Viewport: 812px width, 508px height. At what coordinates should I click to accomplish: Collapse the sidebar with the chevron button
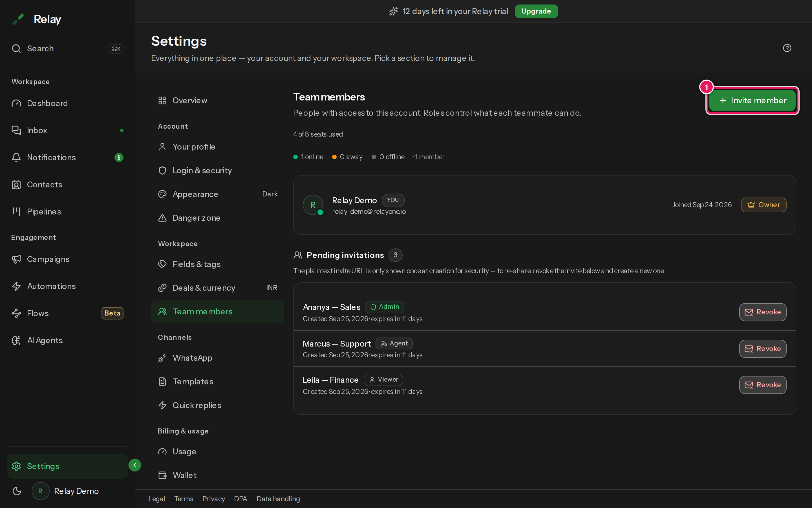(x=134, y=465)
